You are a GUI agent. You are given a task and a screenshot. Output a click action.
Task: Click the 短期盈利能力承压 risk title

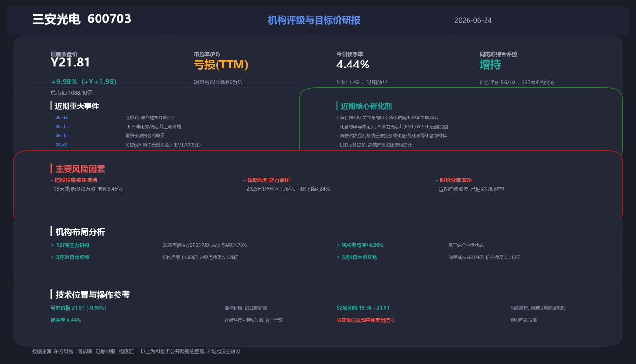point(267,180)
